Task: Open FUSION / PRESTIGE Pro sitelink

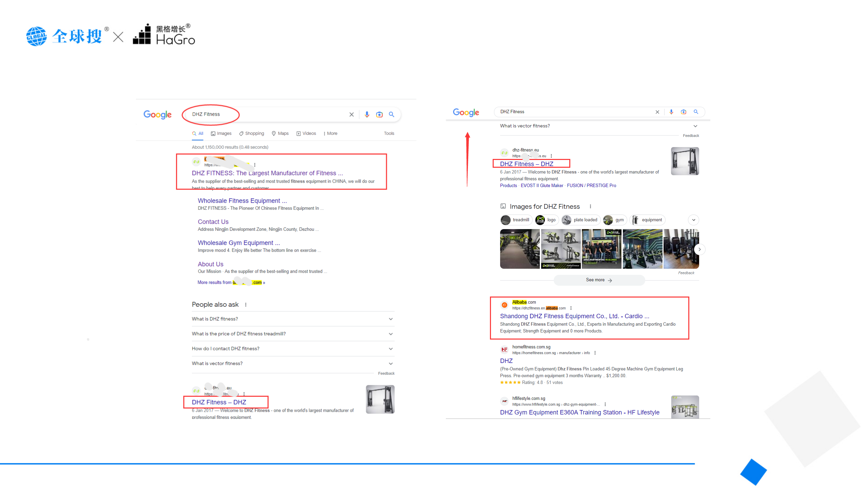Action: click(x=592, y=186)
